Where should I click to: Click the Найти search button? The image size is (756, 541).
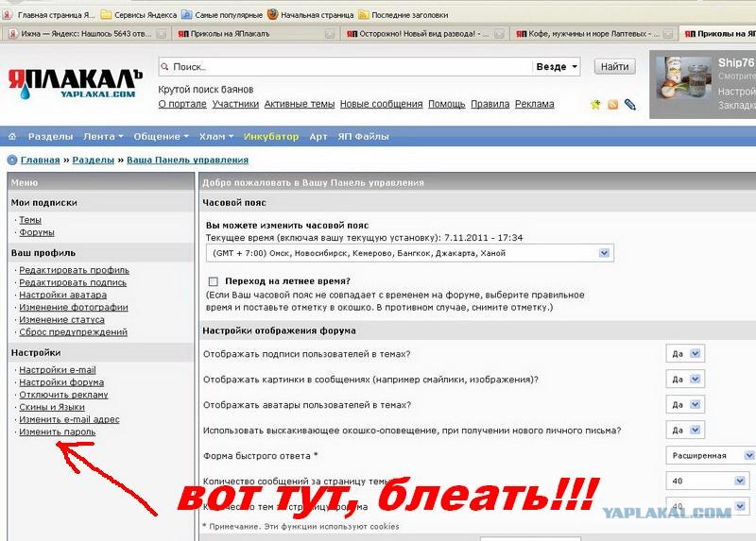(615, 66)
